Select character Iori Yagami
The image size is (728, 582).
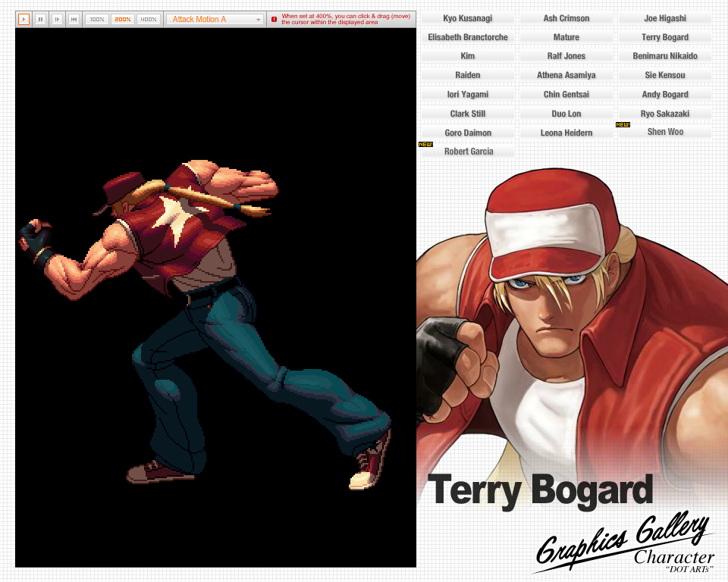(468, 94)
